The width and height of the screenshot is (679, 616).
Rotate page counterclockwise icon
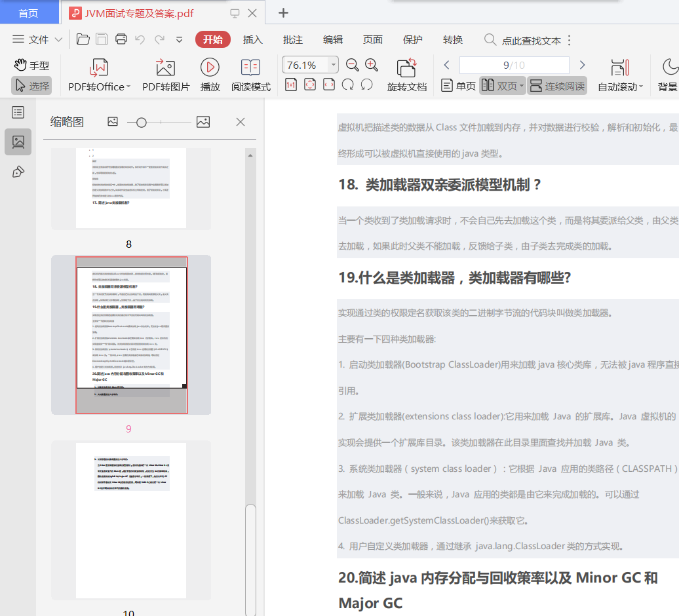(367, 85)
